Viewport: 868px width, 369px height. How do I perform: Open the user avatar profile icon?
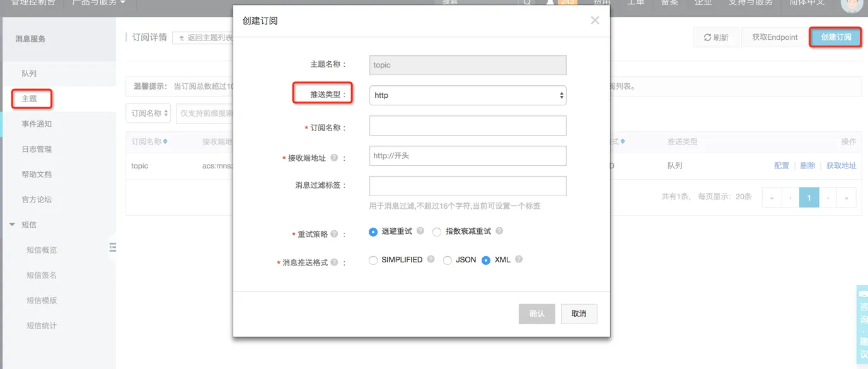click(x=852, y=8)
